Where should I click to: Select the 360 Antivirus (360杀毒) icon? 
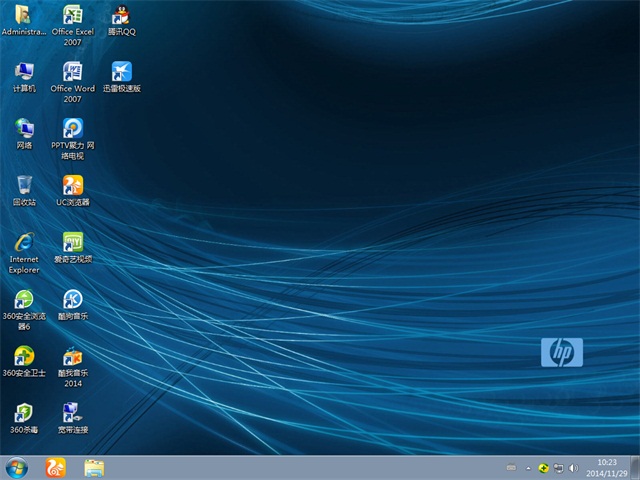[24, 413]
